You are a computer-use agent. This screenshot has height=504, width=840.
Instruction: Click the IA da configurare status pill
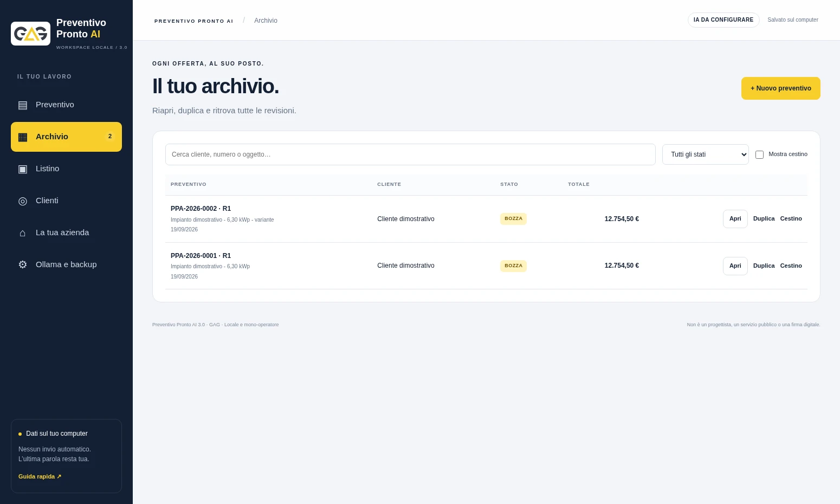click(723, 20)
